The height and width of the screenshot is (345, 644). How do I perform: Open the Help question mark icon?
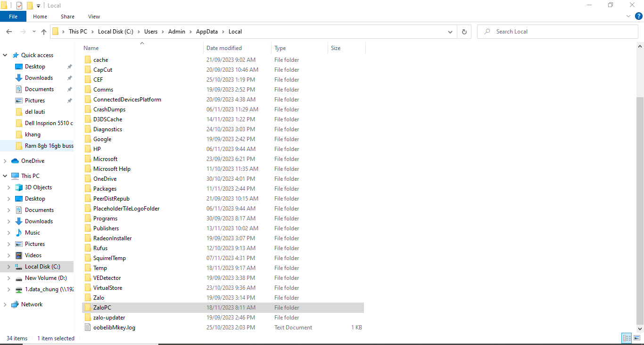coord(638,16)
